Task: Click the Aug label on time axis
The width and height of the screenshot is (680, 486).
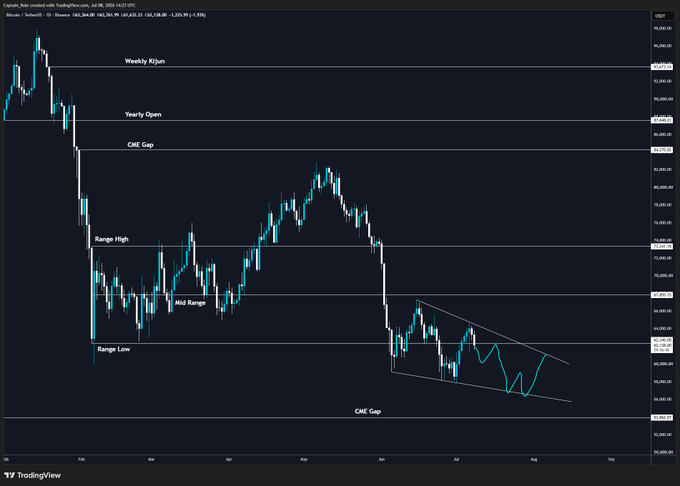Action: (534, 459)
